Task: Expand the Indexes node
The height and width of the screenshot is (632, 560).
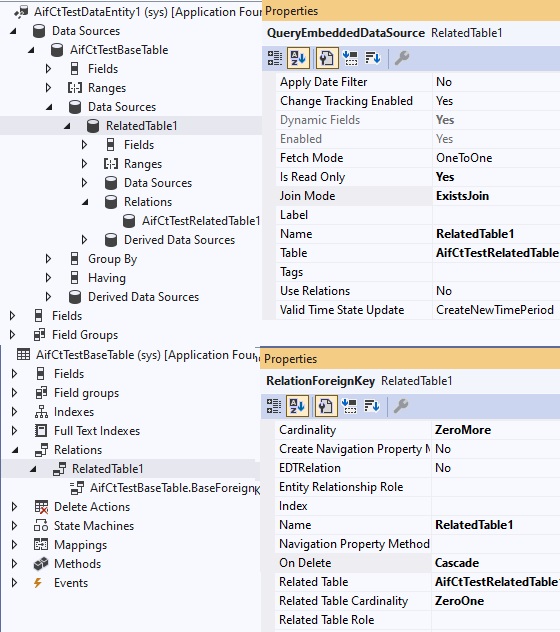Action: click(x=14, y=412)
